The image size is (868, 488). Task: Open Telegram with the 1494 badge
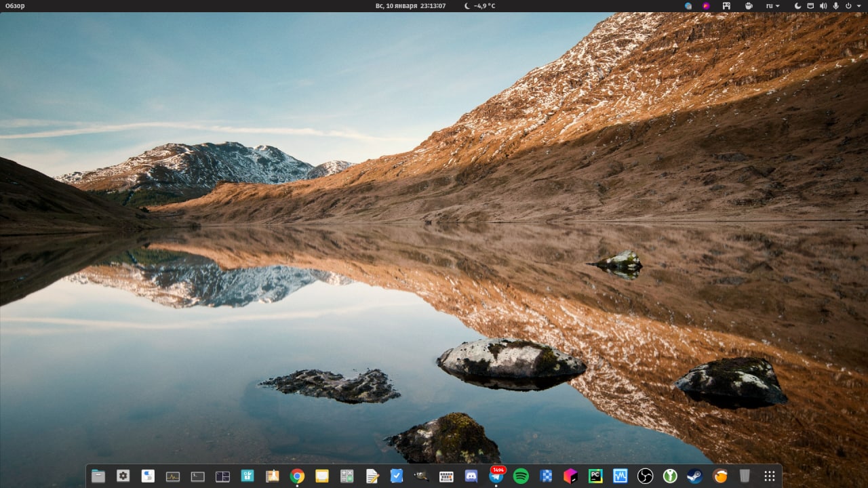point(496,476)
